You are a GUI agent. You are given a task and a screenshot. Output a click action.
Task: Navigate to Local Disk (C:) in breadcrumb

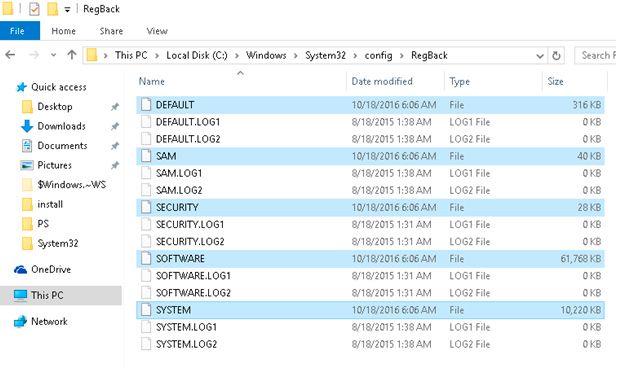pyautogui.click(x=197, y=55)
